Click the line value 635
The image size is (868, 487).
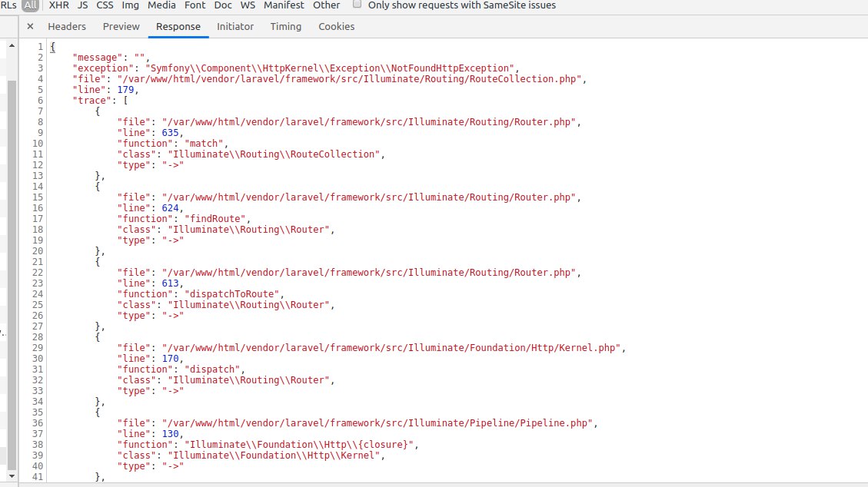pos(171,133)
